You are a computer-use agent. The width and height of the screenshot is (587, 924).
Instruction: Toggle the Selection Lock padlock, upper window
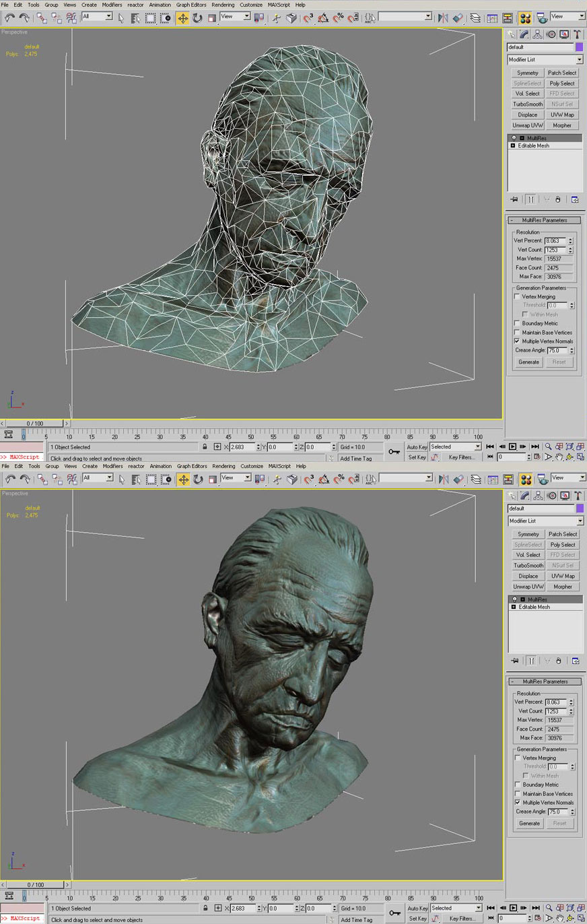click(x=205, y=447)
